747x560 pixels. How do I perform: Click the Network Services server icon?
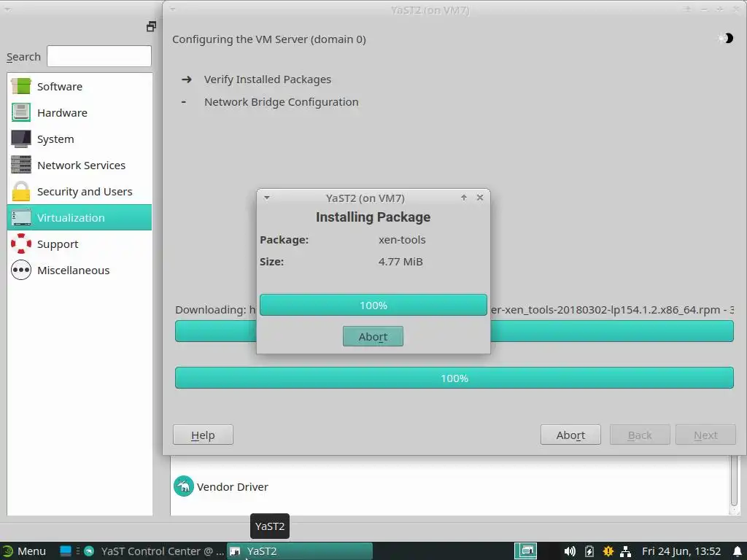tap(21, 165)
